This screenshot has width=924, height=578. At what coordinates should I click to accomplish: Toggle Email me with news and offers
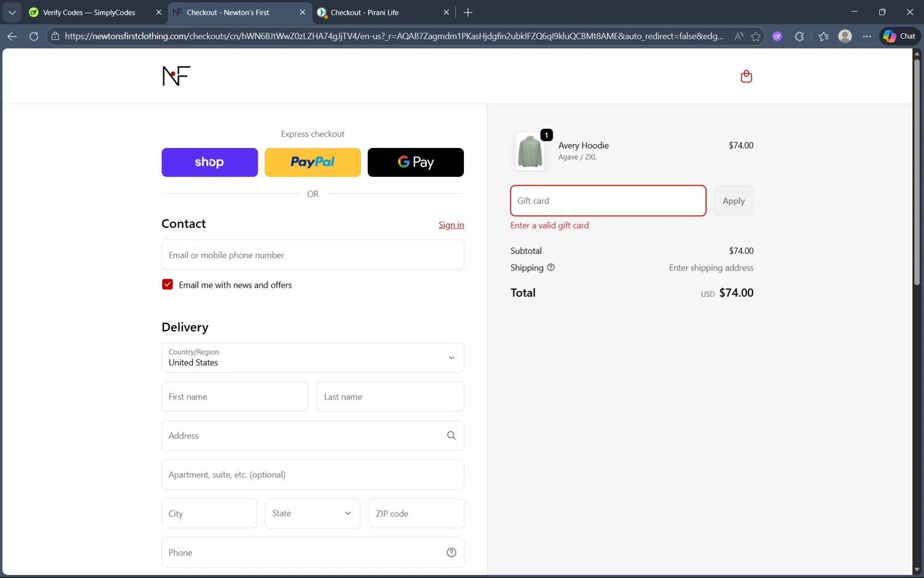pyautogui.click(x=168, y=285)
